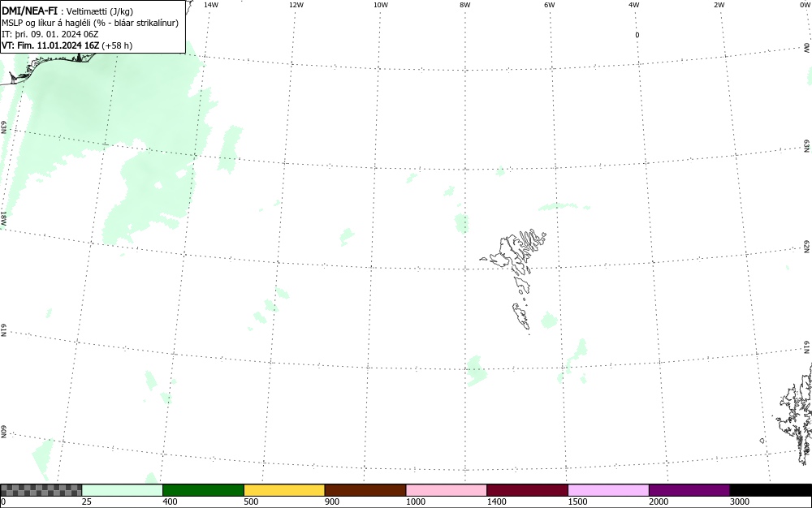Viewport: 812px width, 508px height.
Task: Pick the dark maroon 1400–1500 legend swatch
Action: coord(527,490)
